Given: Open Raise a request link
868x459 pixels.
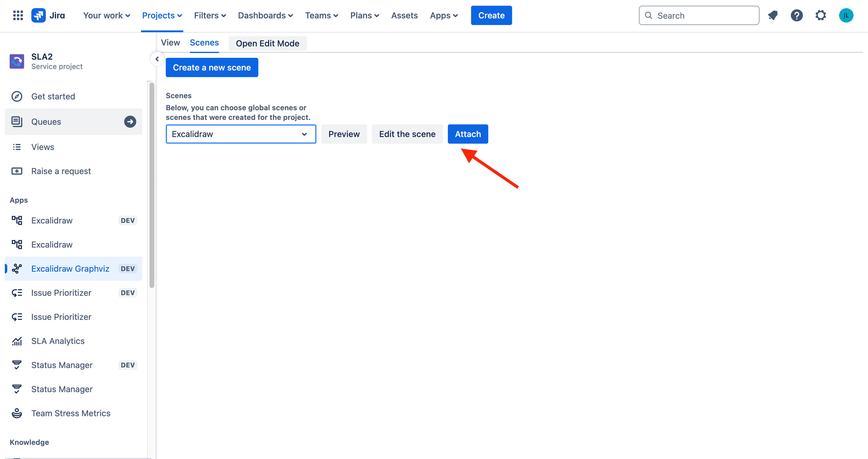Looking at the screenshot, I should [x=74, y=171].
